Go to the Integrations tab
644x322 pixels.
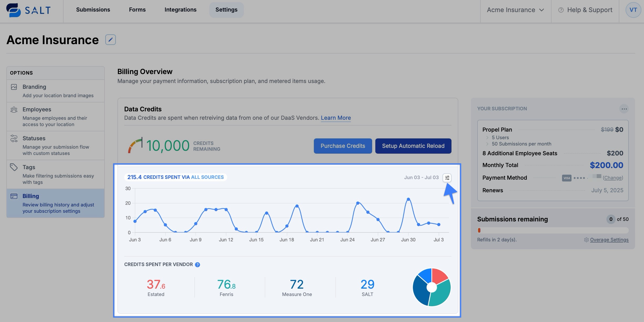180,10
